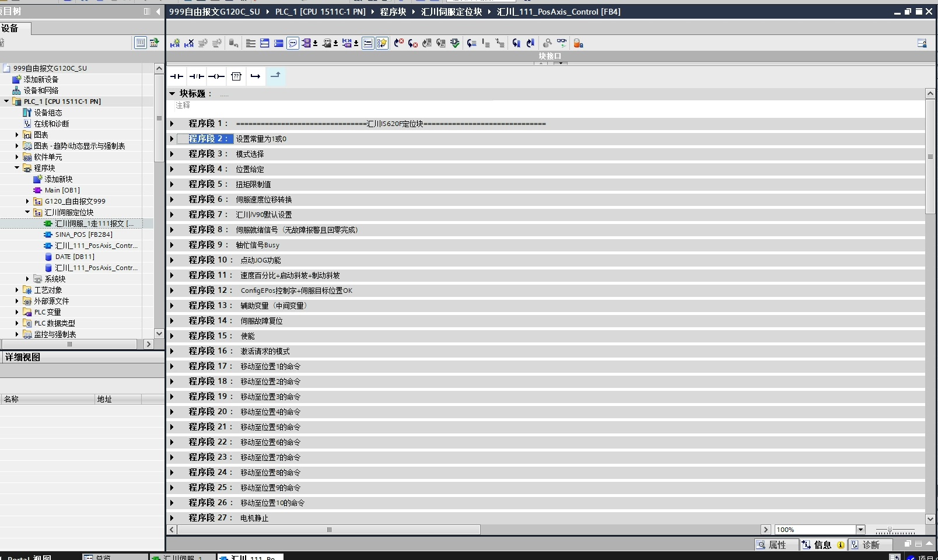Insert an empty box instruction
The width and height of the screenshot is (938, 560).
236,76
